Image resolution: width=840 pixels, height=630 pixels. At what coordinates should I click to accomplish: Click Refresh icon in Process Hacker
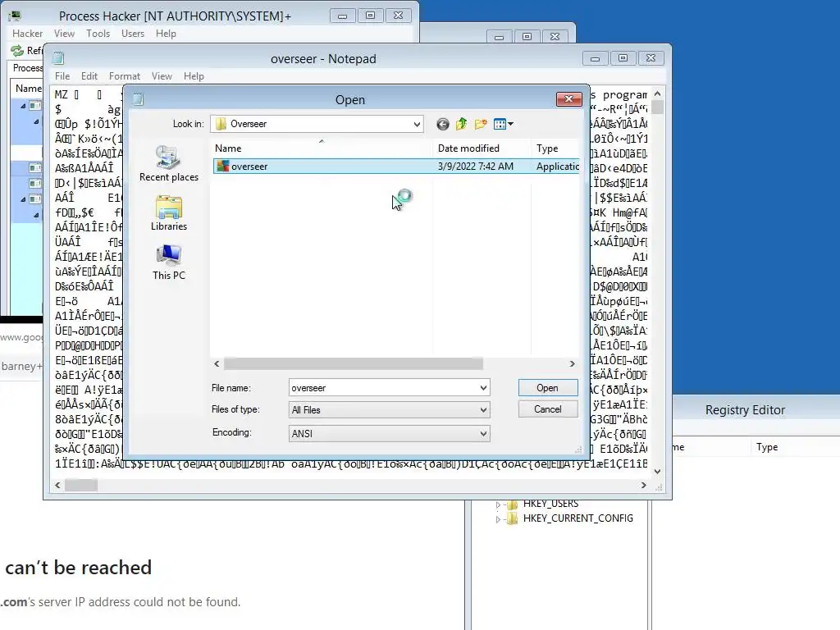point(18,50)
